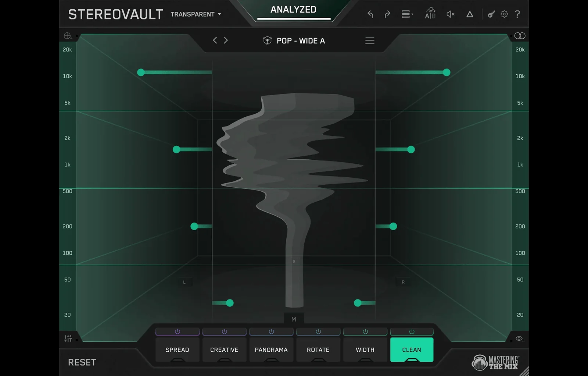Click the left 2k band width handle
Image resolution: width=588 pixels, height=376 pixels.
coord(176,149)
